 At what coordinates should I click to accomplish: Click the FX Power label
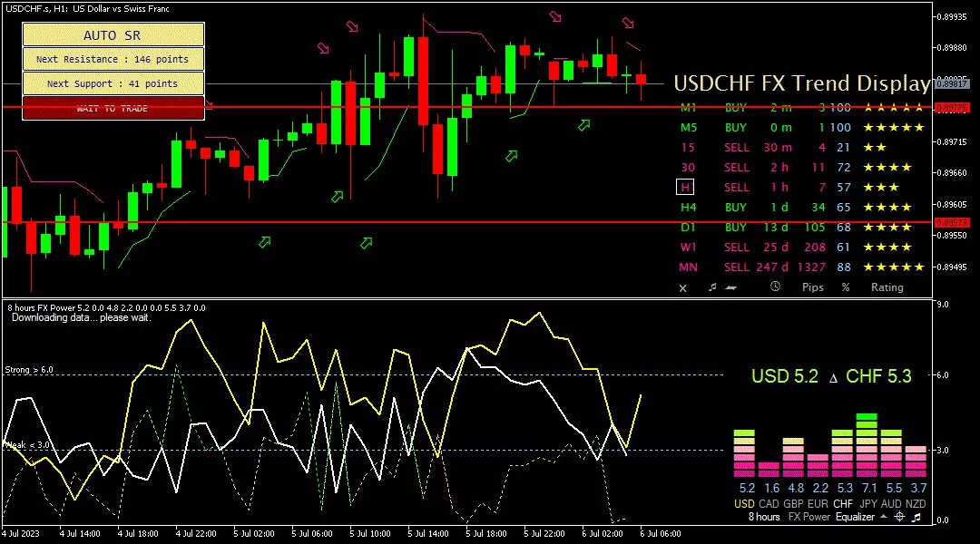click(x=808, y=517)
